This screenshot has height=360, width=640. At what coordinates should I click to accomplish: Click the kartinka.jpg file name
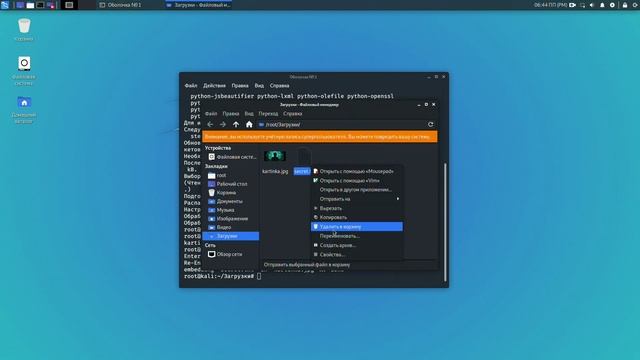click(x=276, y=171)
